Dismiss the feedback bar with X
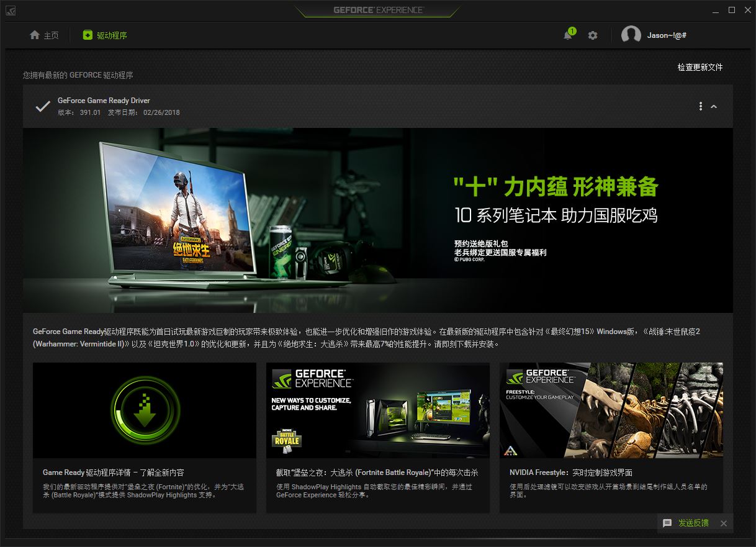The height and width of the screenshot is (547, 756). 723,523
